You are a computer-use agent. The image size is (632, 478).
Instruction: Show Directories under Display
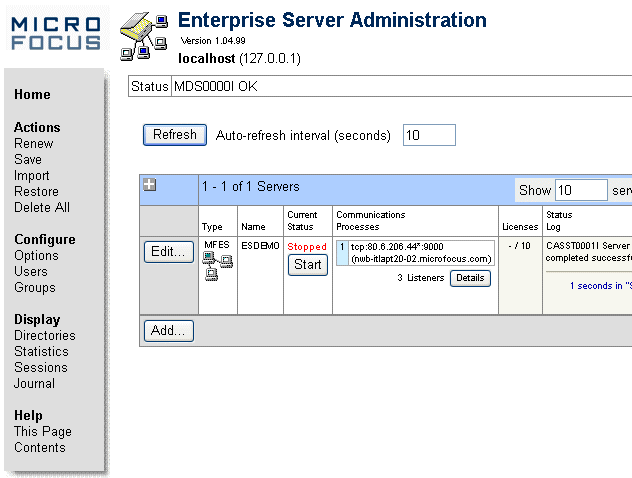pos(45,335)
